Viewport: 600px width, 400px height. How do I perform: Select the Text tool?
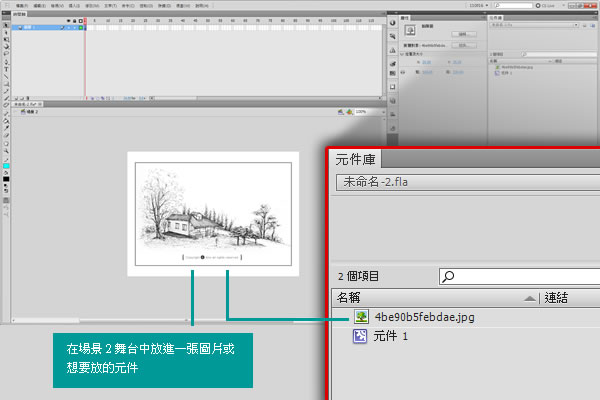(x=6, y=69)
